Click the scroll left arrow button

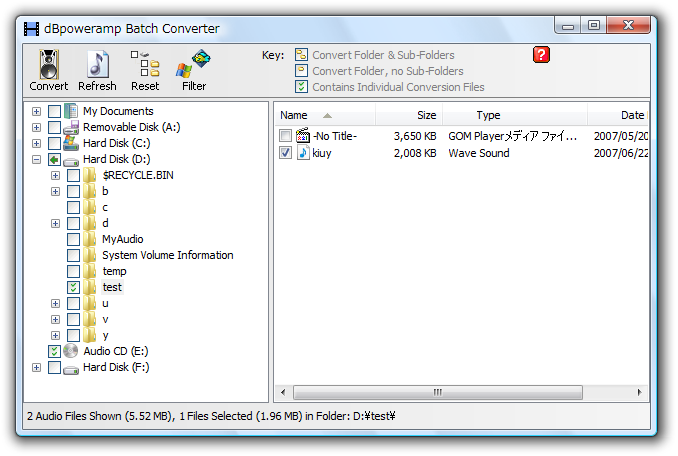pos(283,392)
